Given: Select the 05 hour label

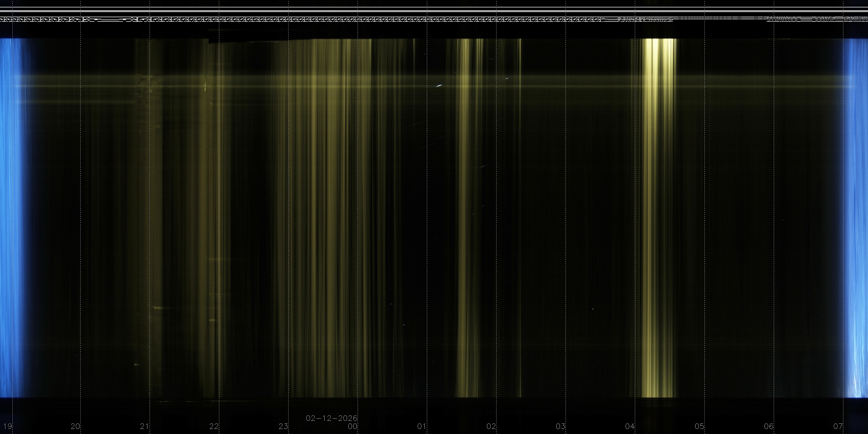Looking at the screenshot, I should (699, 426).
